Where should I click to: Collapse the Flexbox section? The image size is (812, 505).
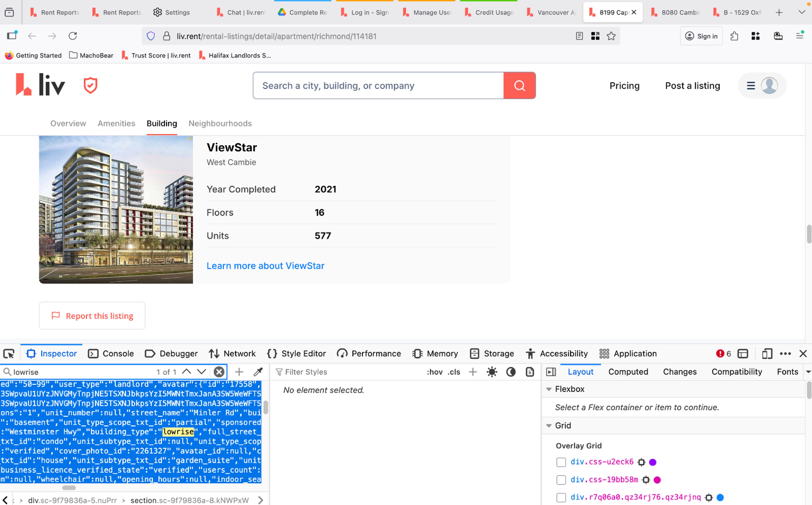pos(549,389)
